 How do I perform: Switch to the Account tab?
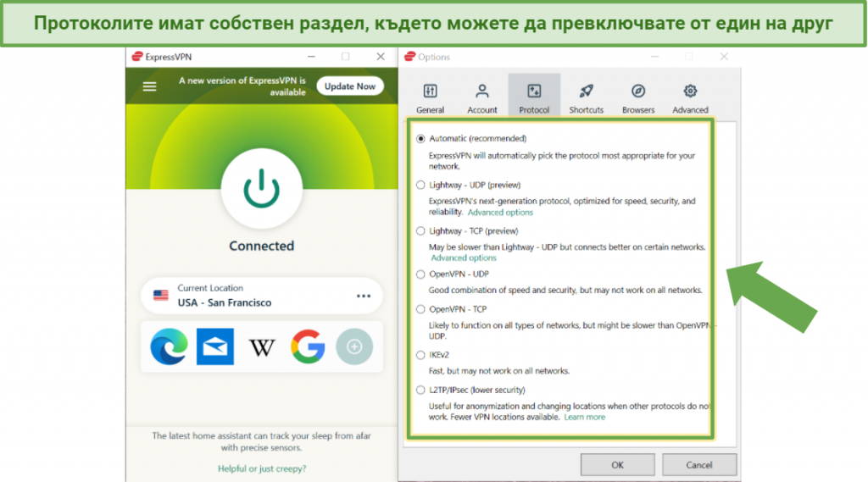pyautogui.click(x=482, y=98)
